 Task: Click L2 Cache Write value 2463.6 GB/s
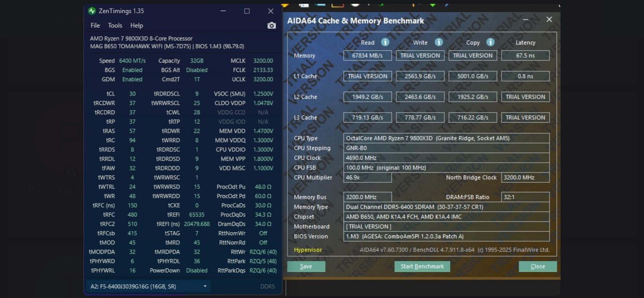[420, 97]
